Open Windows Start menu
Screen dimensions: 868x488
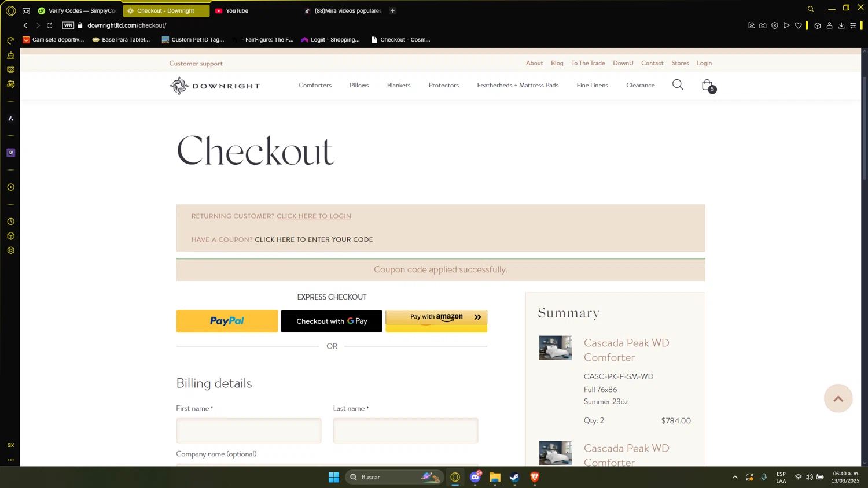click(334, 477)
